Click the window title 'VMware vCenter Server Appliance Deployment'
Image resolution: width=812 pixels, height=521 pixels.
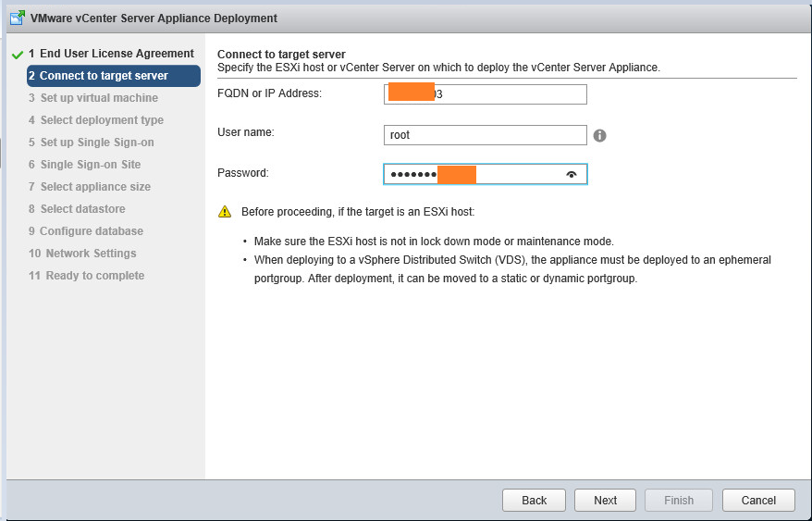tap(154, 19)
